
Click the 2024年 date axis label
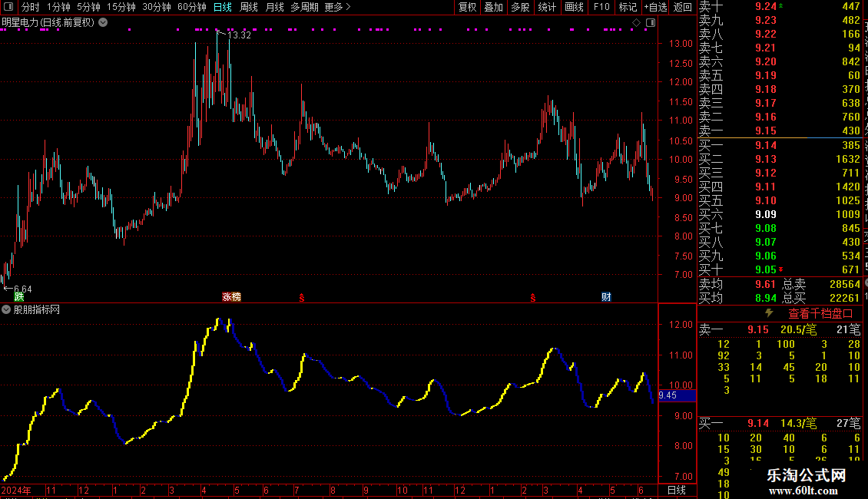coord(16,490)
